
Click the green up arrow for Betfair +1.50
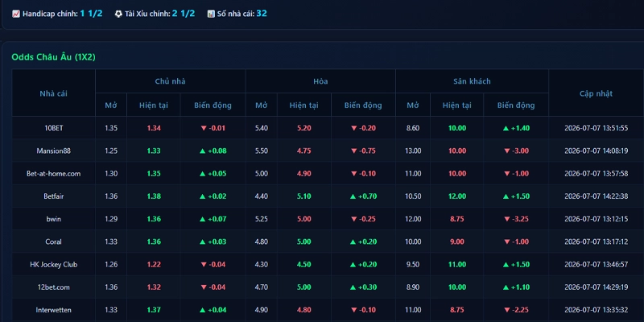tap(506, 196)
